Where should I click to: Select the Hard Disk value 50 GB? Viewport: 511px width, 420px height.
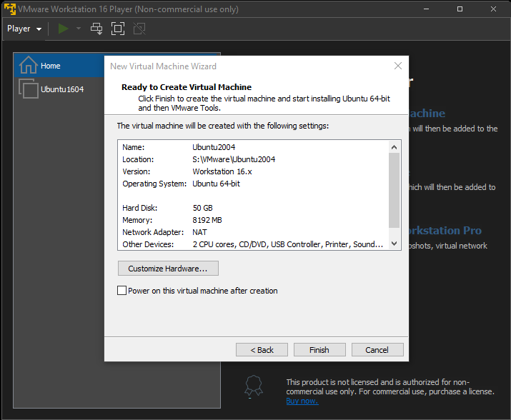click(x=202, y=208)
